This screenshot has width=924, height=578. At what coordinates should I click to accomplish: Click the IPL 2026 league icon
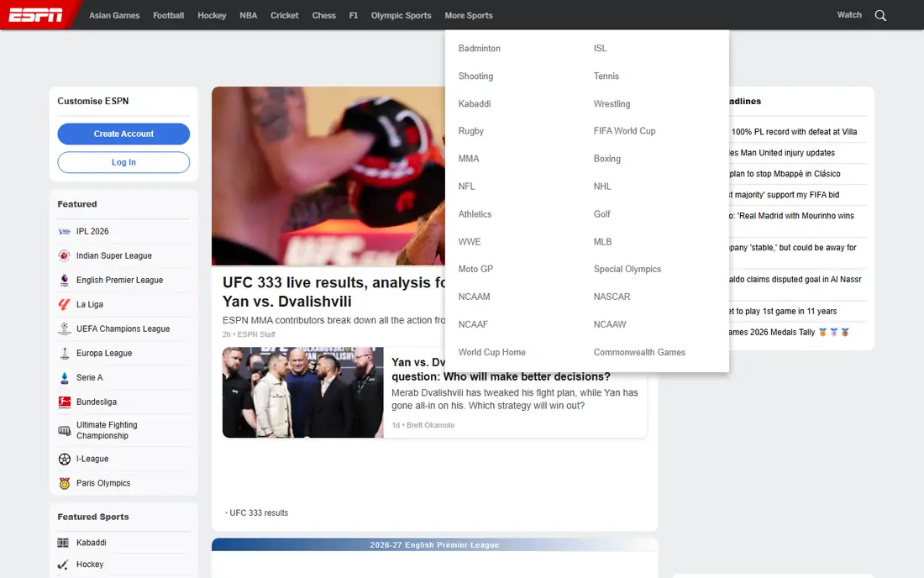[x=64, y=232]
